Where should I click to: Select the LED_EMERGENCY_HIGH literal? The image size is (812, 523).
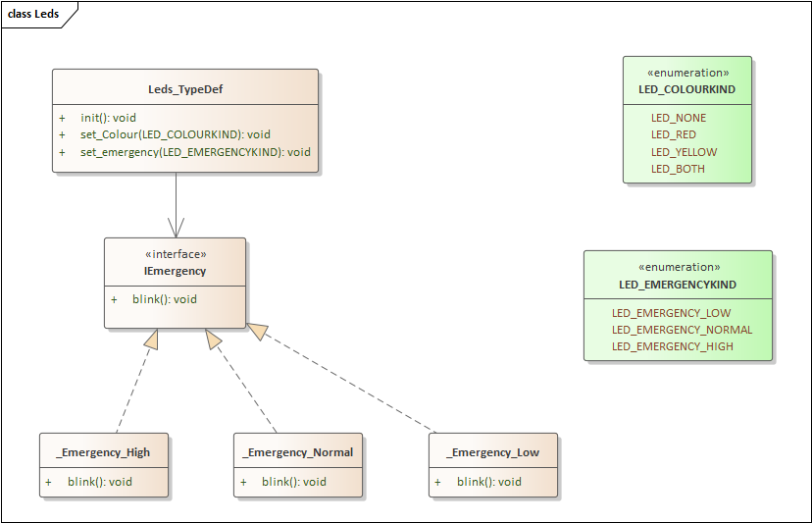pyautogui.click(x=672, y=346)
